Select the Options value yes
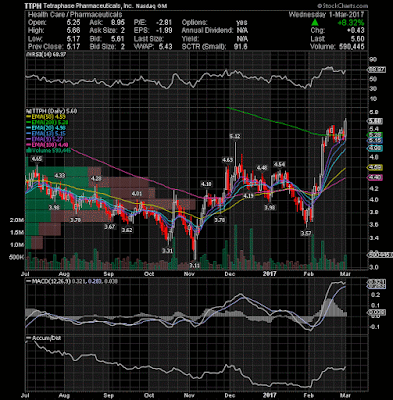 pos(242,23)
